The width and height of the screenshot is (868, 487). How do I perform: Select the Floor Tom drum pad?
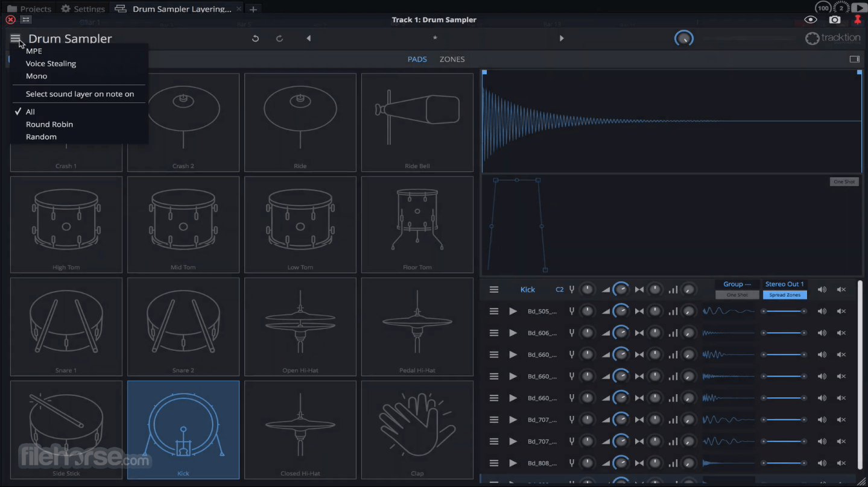click(417, 224)
